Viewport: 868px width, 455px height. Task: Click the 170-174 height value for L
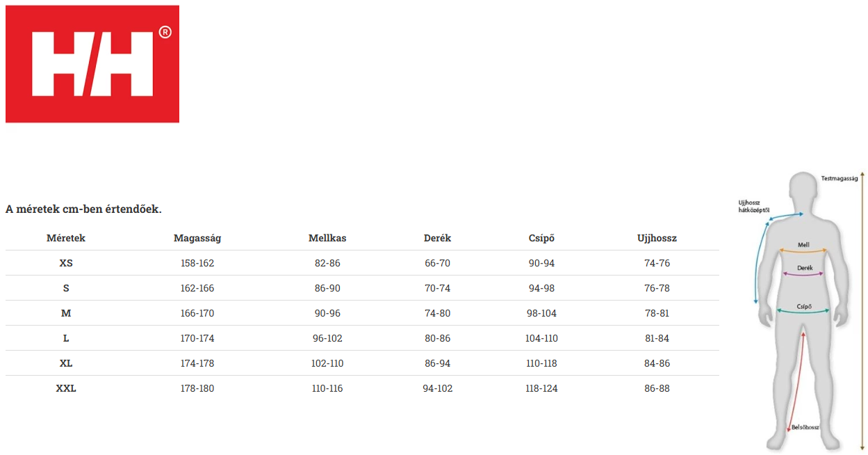197,338
